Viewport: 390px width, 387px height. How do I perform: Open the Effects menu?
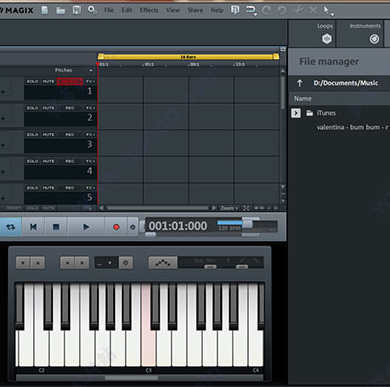149,10
